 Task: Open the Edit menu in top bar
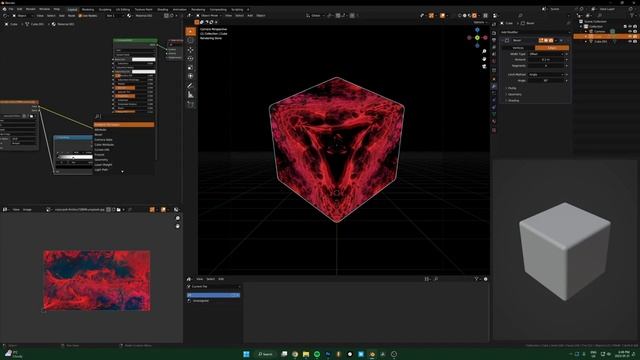[19, 9]
